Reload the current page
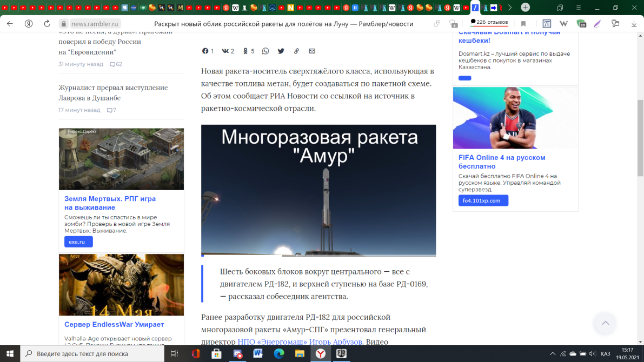The width and height of the screenshot is (644, 362). pyautogui.click(x=47, y=24)
